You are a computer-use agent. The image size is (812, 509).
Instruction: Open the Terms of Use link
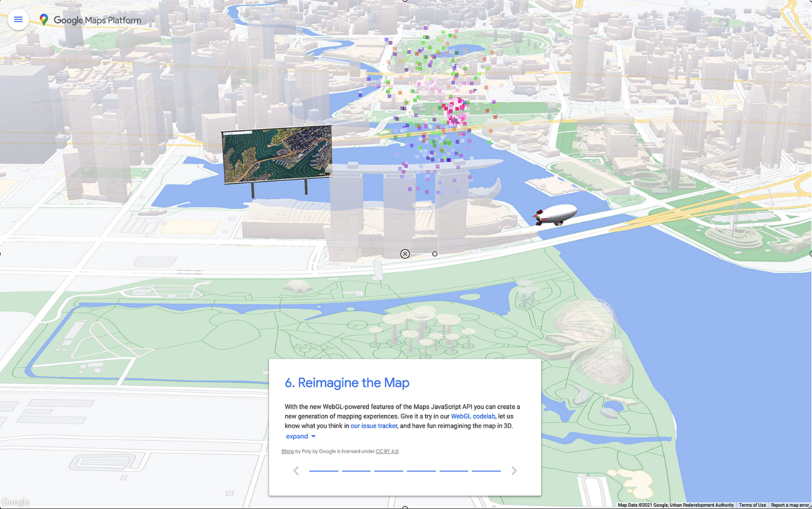(x=752, y=505)
